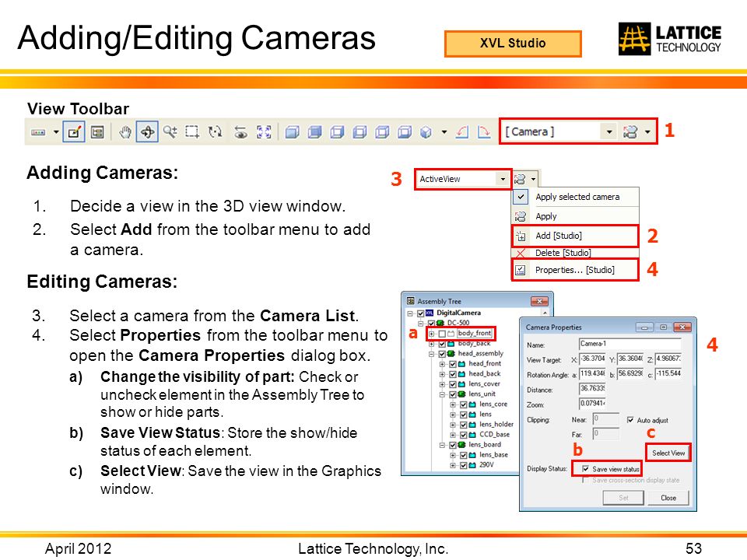The width and height of the screenshot is (747, 560).
Task: Collapse the head_assembly tree node
Action: (432, 353)
